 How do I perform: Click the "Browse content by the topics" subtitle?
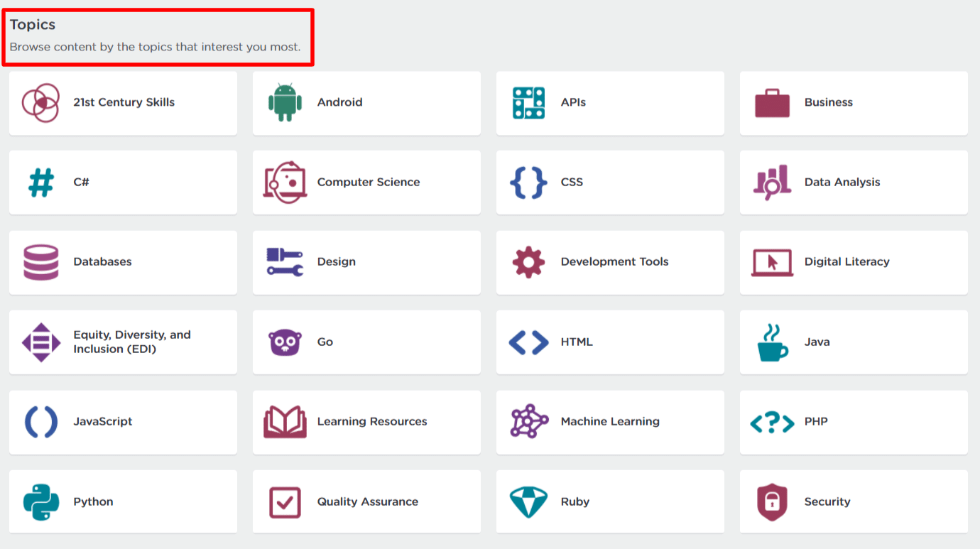coord(155,47)
